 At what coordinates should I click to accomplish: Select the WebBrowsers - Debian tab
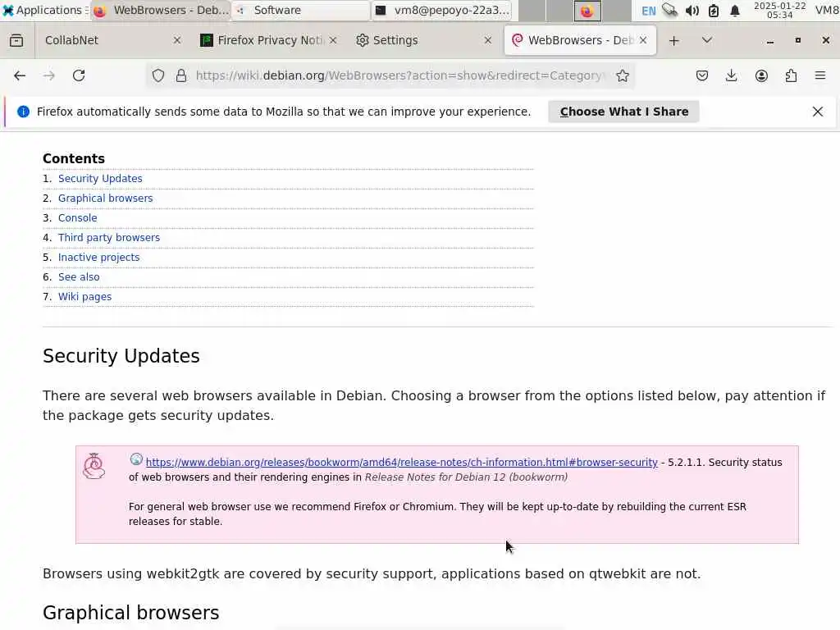pos(580,40)
